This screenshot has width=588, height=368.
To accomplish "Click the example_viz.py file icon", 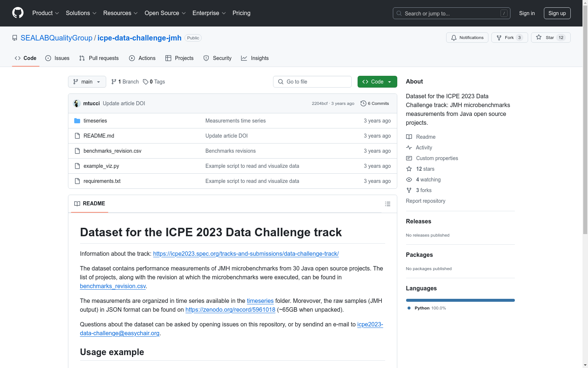I will (77, 166).
